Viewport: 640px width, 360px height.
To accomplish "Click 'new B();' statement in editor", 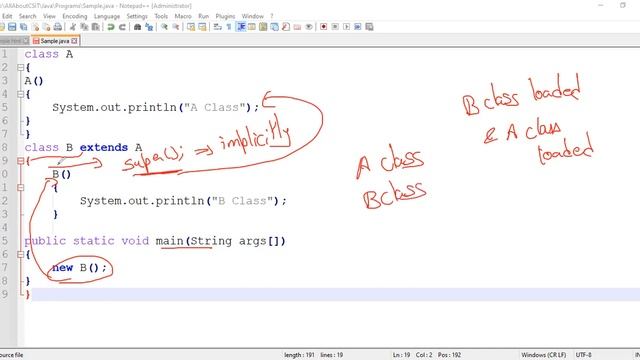I will (x=80, y=268).
